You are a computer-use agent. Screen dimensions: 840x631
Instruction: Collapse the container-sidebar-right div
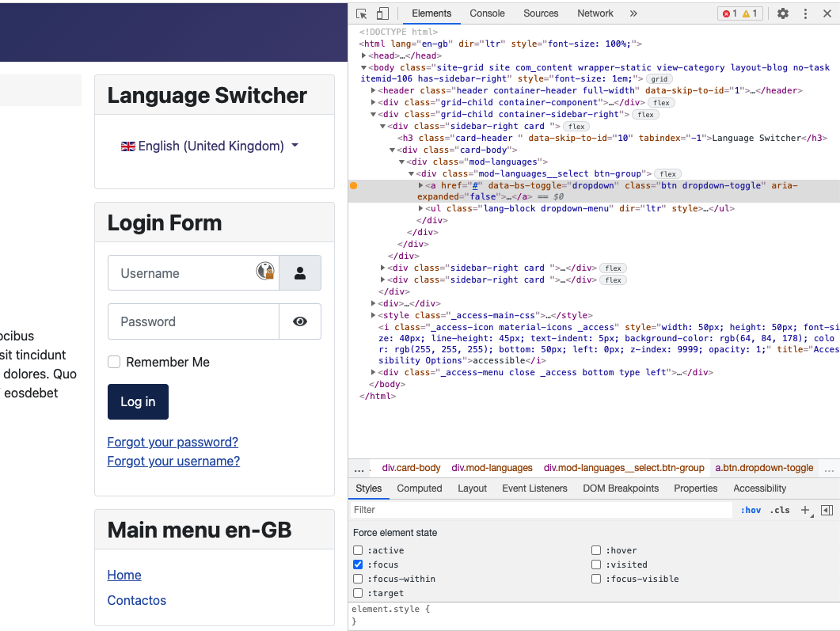pos(374,114)
